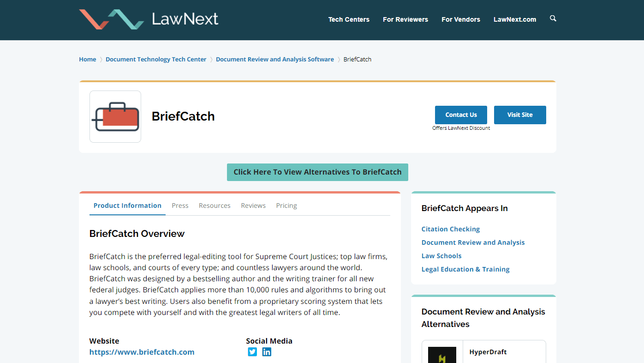Switch to the Resources tab
Image resolution: width=644 pixels, height=363 pixels.
[215, 206]
